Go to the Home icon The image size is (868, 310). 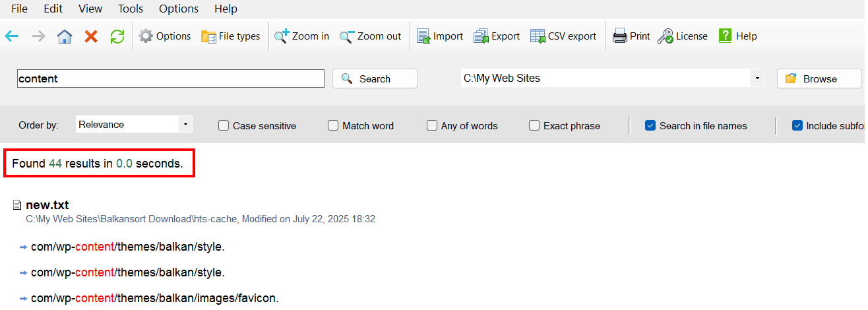[x=65, y=36]
